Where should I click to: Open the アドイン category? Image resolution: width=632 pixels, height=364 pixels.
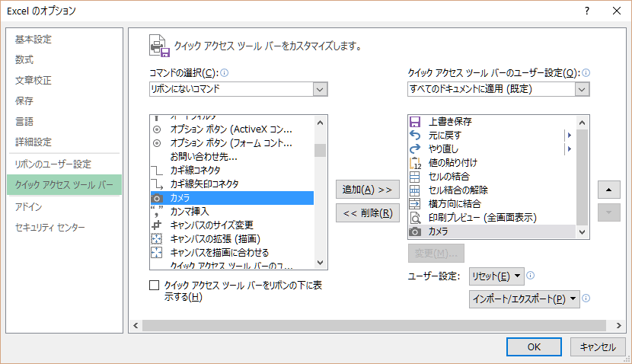click(28, 207)
